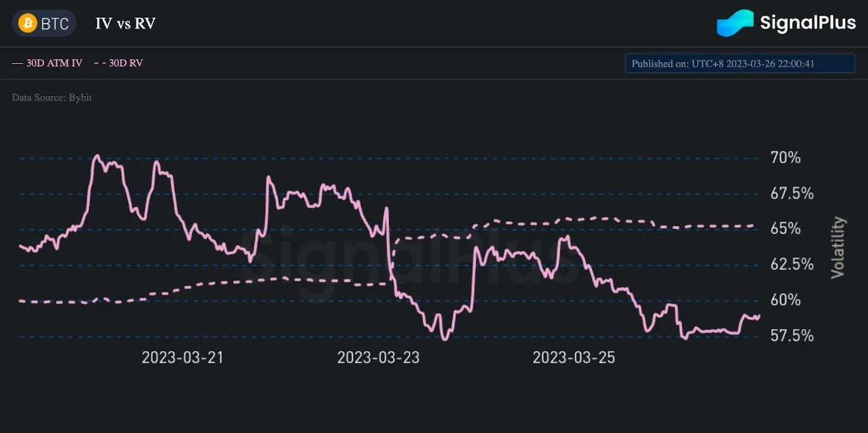Click the Data Source: Bybit text
868x433 pixels.
[52, 98]
